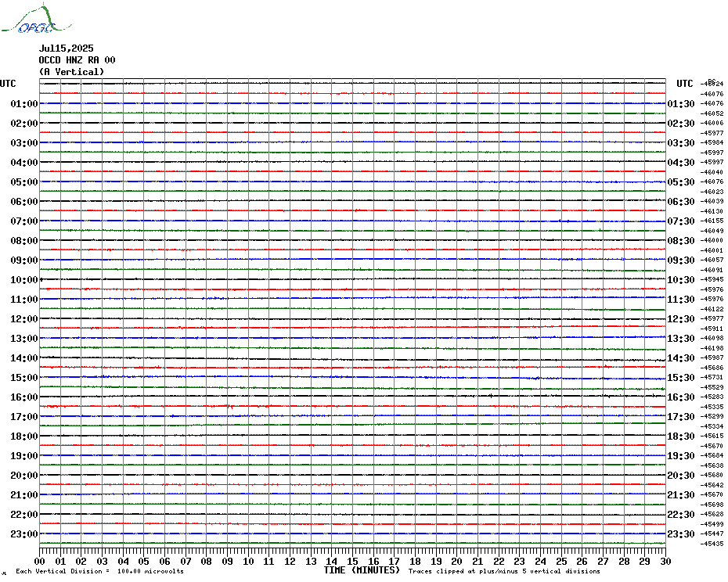Image resolution: width=728 pixels, height=582 pixels.
Task: Click the "TIME (MINUTES)" axis title
Action: point(362,570)
